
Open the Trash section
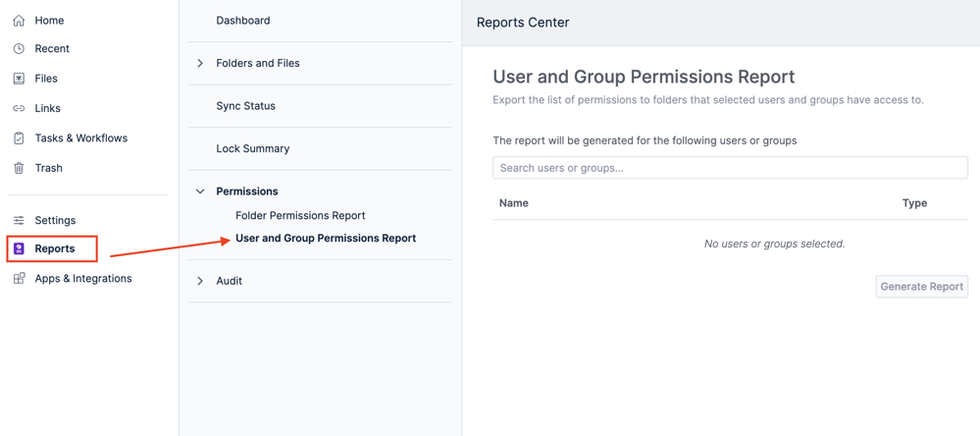[49, 168]
